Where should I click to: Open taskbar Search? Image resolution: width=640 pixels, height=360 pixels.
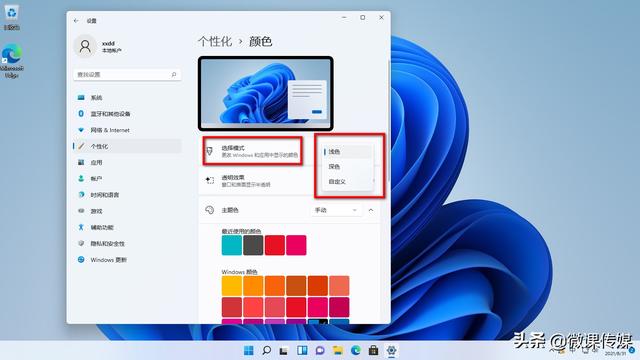267,351
